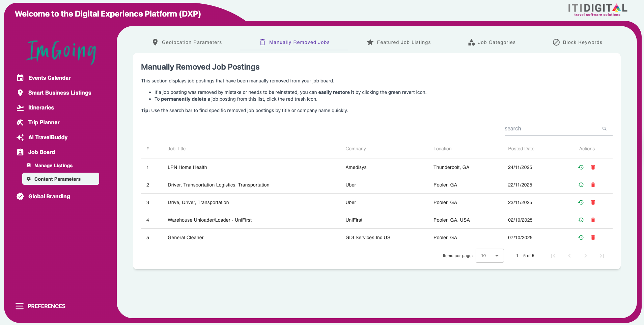Click the ImGoing logo
This screenshot has width=644, height=325.
tap(61, 52)
